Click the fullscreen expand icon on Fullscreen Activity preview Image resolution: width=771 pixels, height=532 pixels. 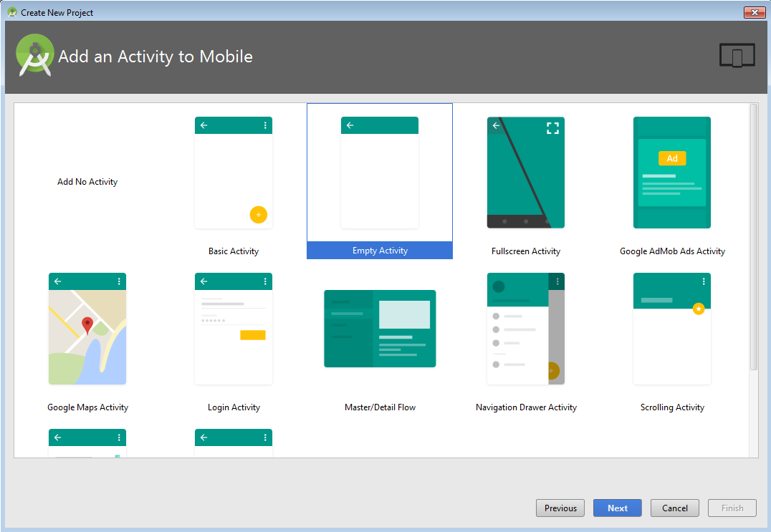[552, 127]
